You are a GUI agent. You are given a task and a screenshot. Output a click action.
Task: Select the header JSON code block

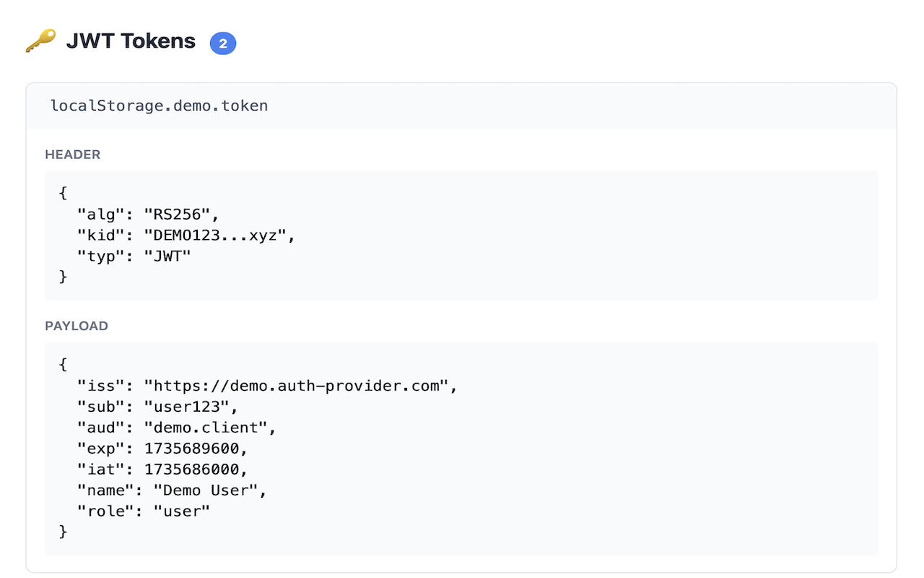pos(462,235)
